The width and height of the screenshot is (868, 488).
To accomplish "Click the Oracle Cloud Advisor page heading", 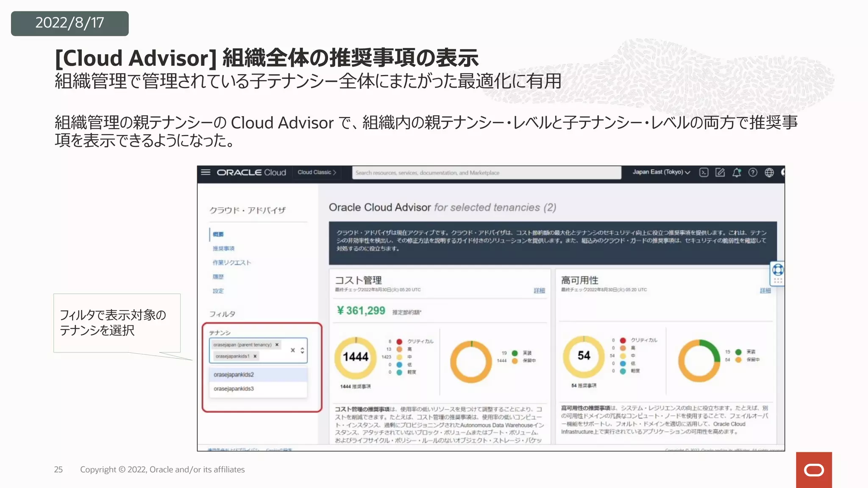I will tap(442, 207).
